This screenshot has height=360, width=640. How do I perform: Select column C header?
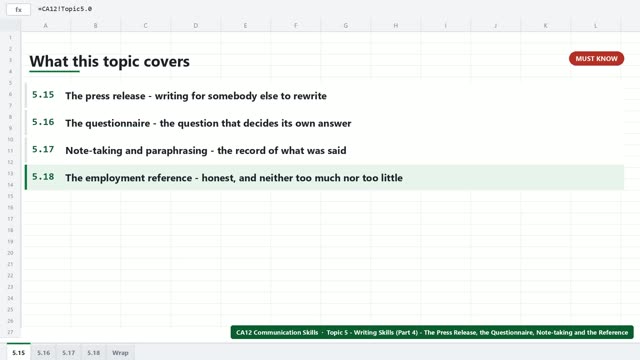click(x=146, y=25)
